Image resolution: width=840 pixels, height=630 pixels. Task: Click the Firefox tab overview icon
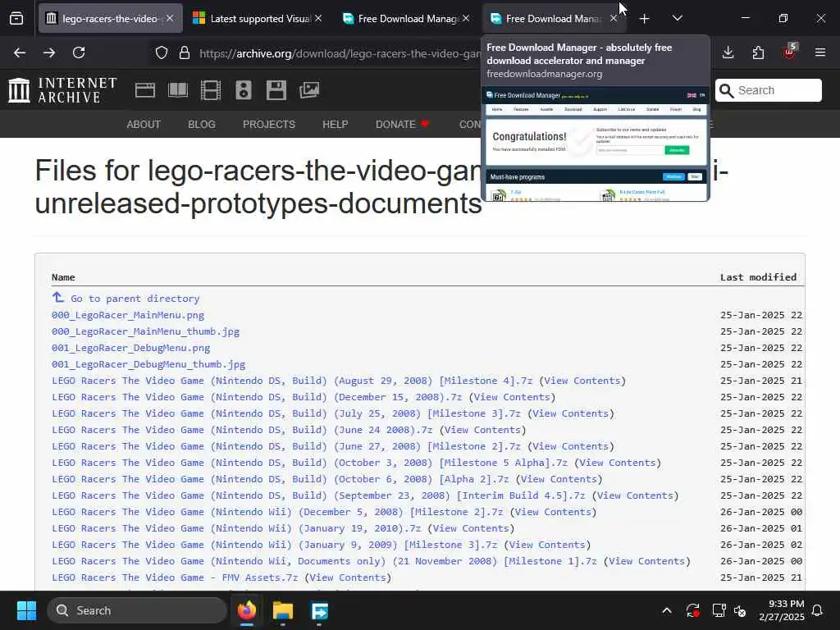pos(16,19)
